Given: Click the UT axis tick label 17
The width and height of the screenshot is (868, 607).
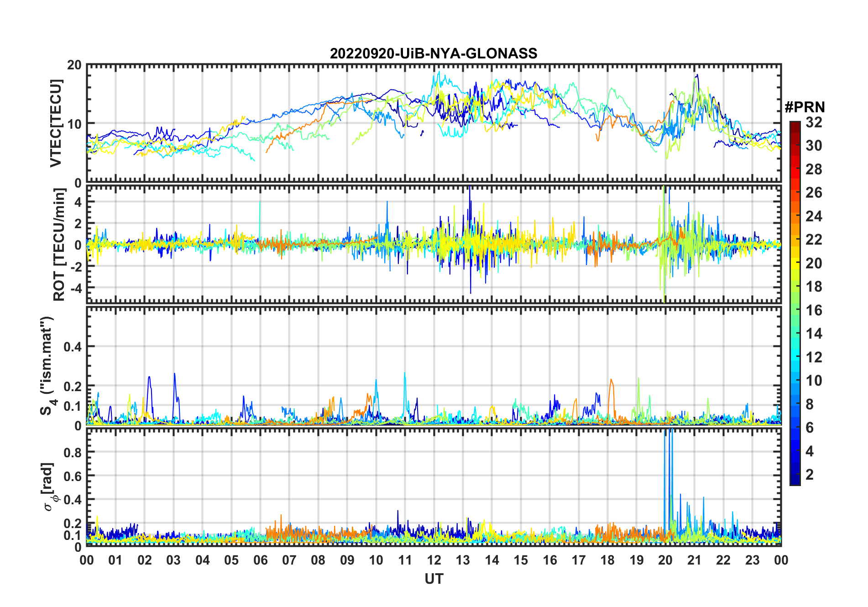Looking at the screenshot, I should 579,560.
